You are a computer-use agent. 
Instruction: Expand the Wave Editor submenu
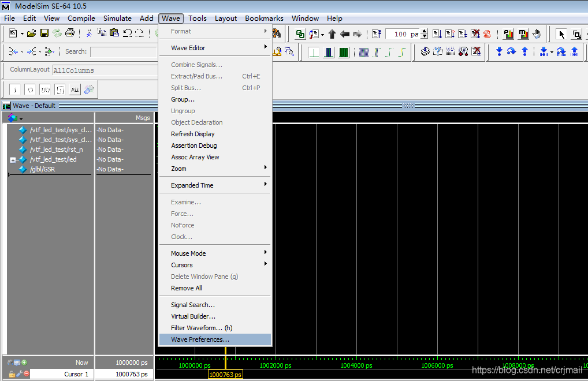pyautogui.click(x=215, y=48)
